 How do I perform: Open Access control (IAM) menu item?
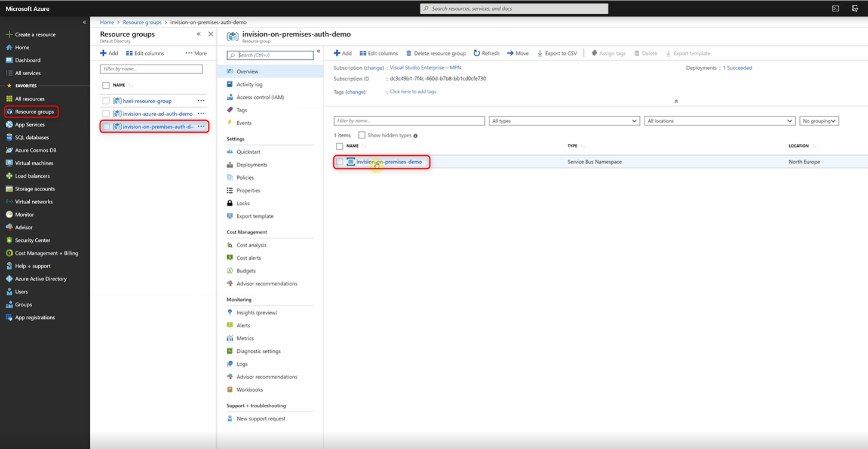click(x=259, y=97)
